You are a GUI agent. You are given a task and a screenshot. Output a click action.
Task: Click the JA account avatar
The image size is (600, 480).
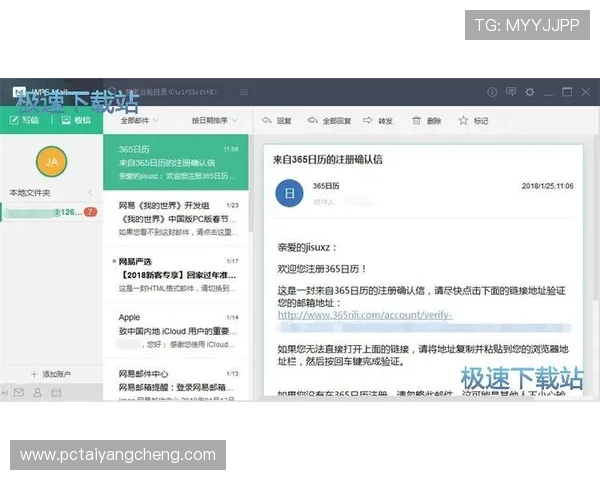pyautogui.click(x=51, y=162)
